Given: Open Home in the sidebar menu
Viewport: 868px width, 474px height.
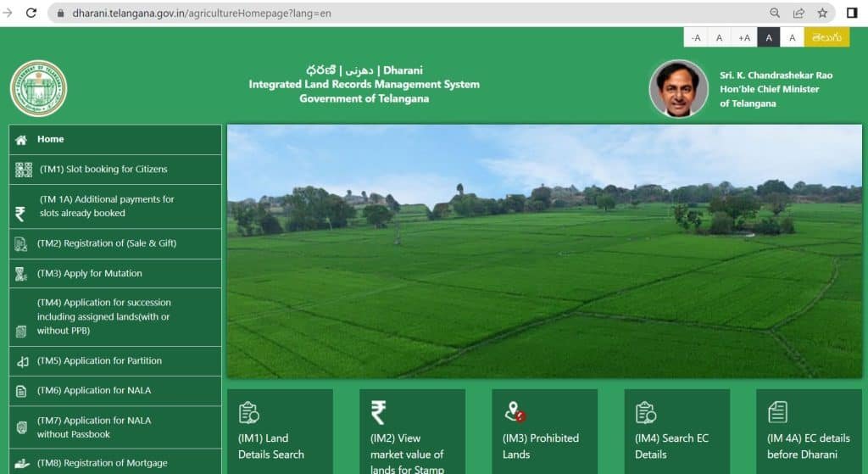Looking at the screenshot, I should pyautogui.click(x=115, y=140).
